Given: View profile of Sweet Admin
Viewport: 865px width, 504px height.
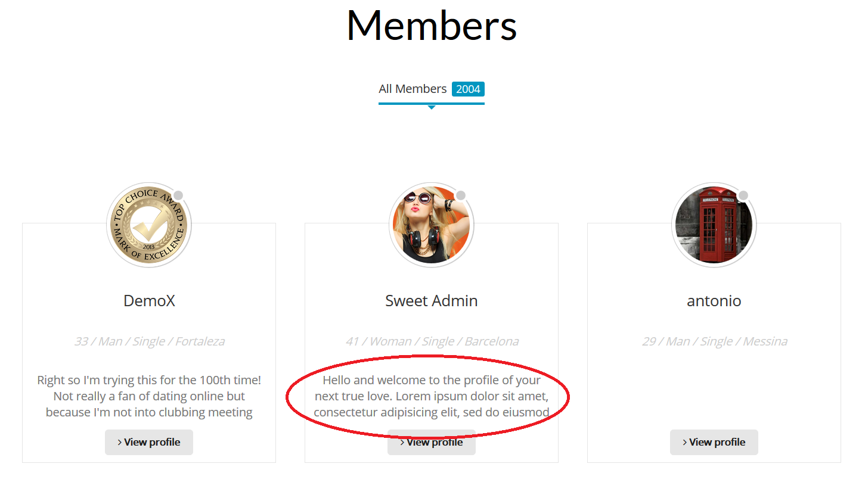Looking at the screenshot, I should (x=432, y=442).
